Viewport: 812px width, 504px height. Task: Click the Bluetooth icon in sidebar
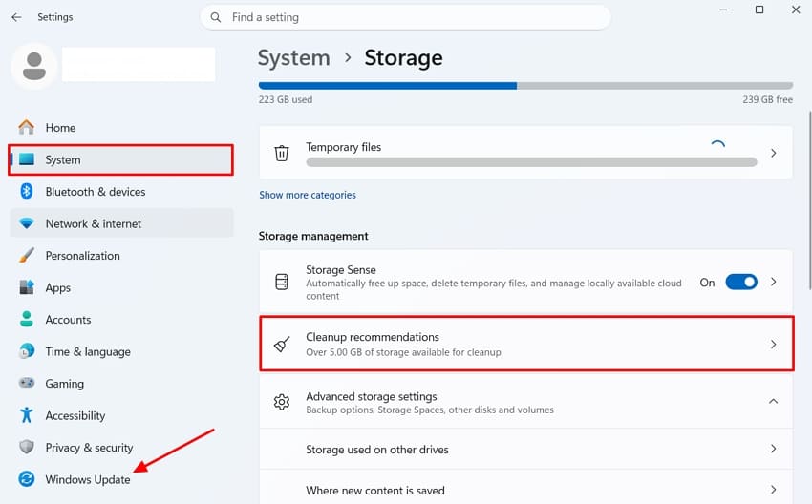pos(26,192)
